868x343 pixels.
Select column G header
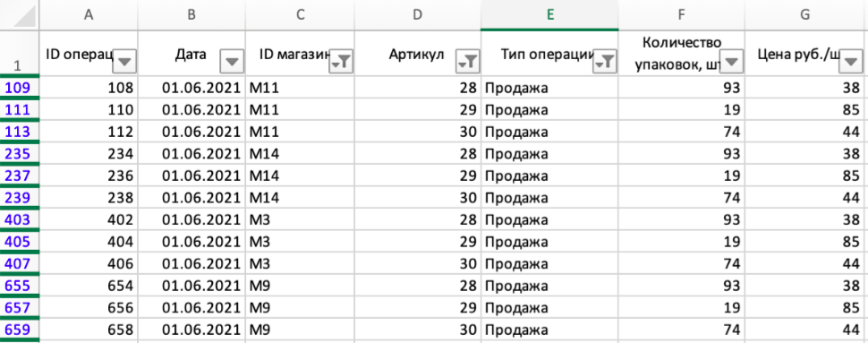tap(805, 15)
